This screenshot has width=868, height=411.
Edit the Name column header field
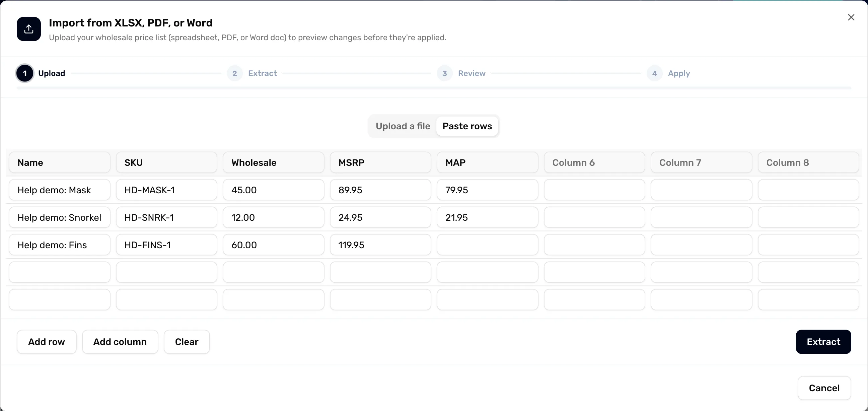[x=60, y=162]
